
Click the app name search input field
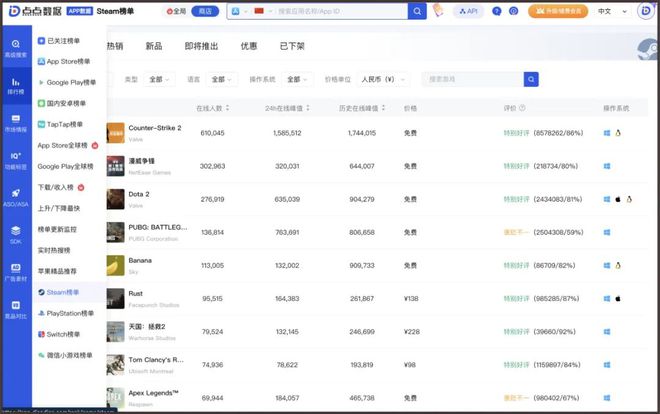(x=341, y=11)
